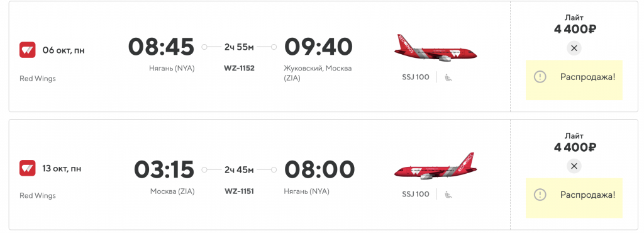This screenshot has height=233, width=644.
Task: Click the exclamation icon in first Распродажа banner
Action: click(x=540, y=77)
